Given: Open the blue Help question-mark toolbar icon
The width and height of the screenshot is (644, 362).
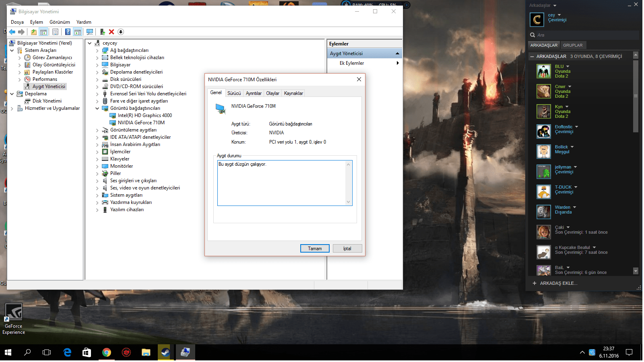Looking at the screenshot, I should coord(68,32).
